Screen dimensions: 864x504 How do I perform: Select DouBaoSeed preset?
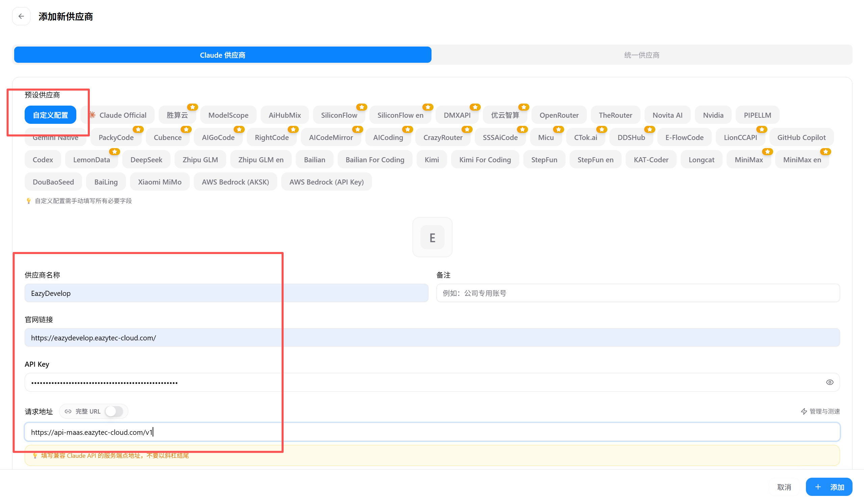53,181
